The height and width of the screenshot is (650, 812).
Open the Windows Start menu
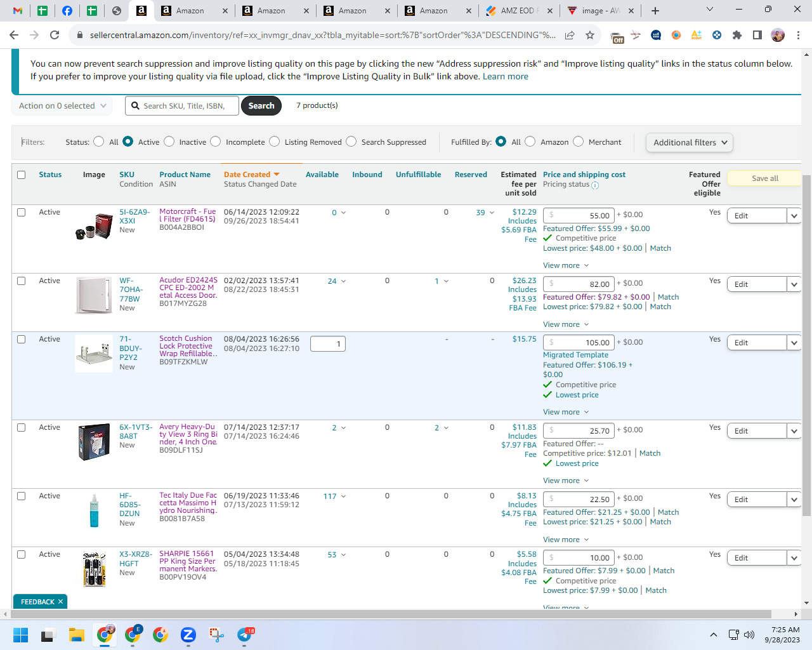pos(20,635)
